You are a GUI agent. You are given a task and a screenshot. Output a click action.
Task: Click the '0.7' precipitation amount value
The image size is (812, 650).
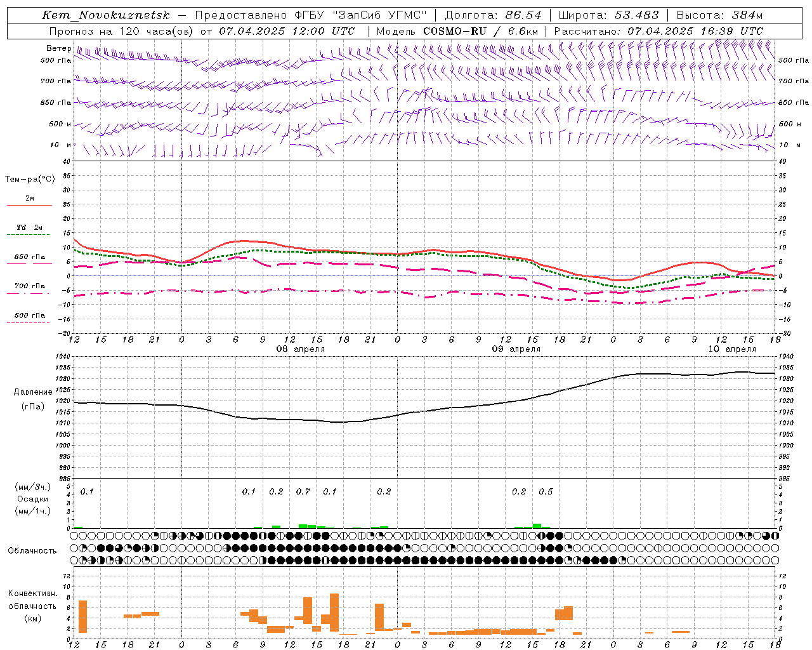[x=303, y=492]
